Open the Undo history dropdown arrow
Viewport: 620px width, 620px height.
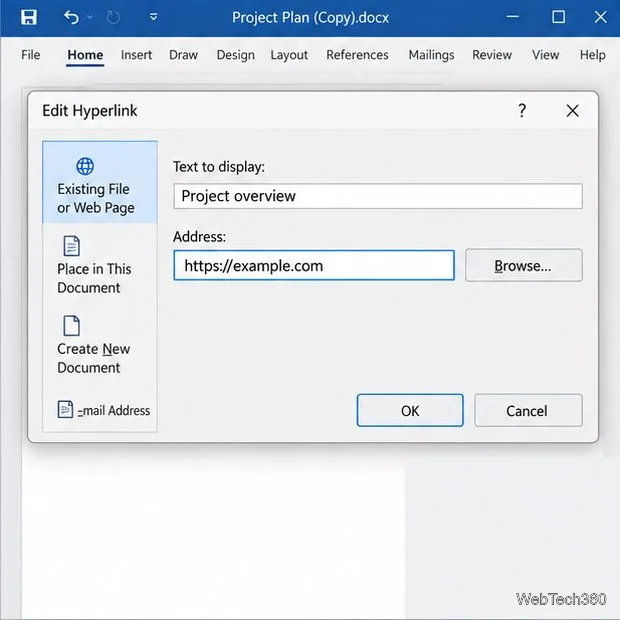tap(90, 17)
